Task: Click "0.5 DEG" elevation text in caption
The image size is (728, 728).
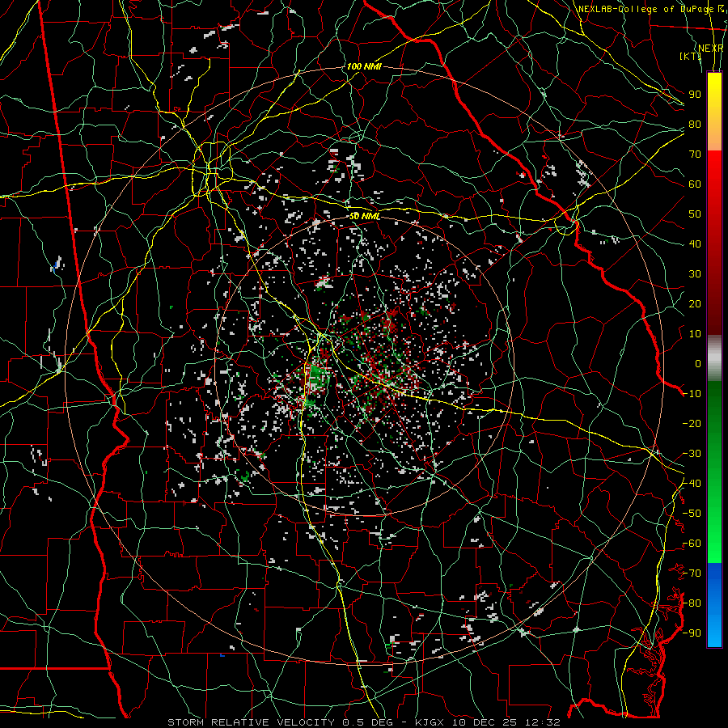Action: point(366,722)
